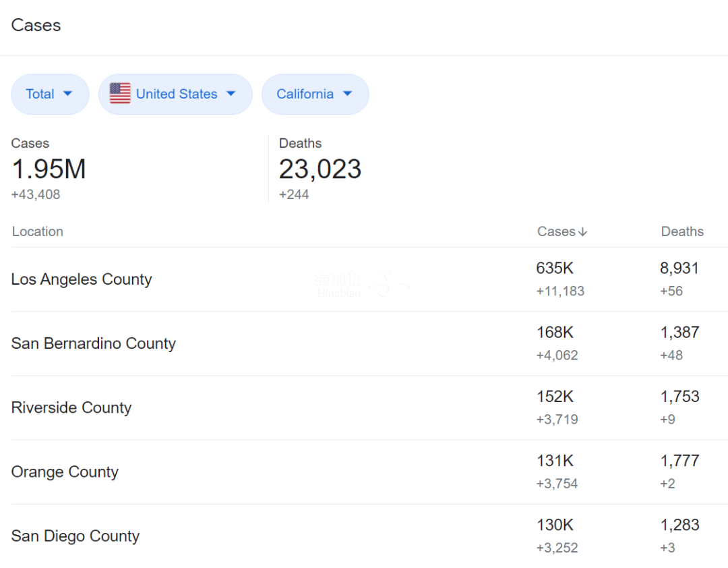This screenshot has width=728, height=568.
Task: Sort by the Cases column header
Action: tap(556, 231)
